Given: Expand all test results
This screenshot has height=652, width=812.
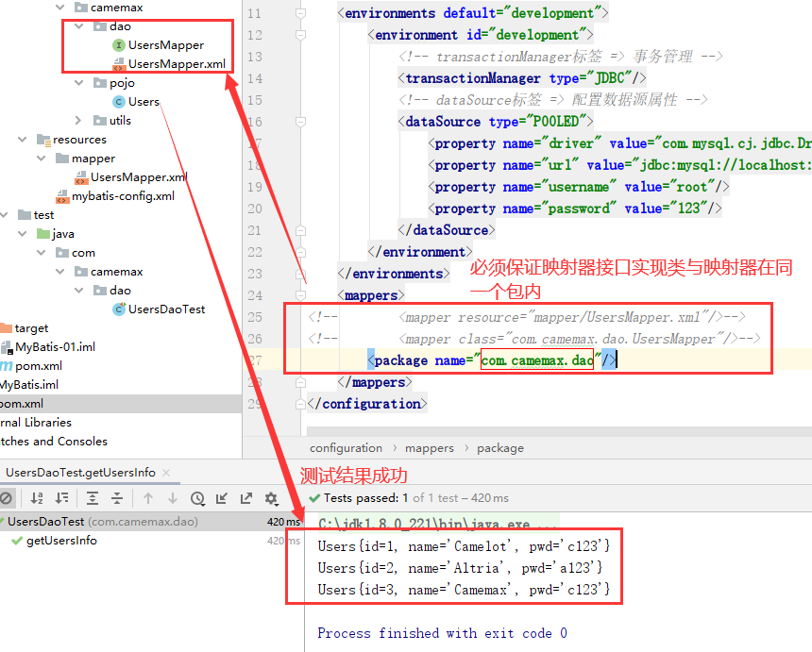Looking at the screenshot, I should click(x=93, y=498).
